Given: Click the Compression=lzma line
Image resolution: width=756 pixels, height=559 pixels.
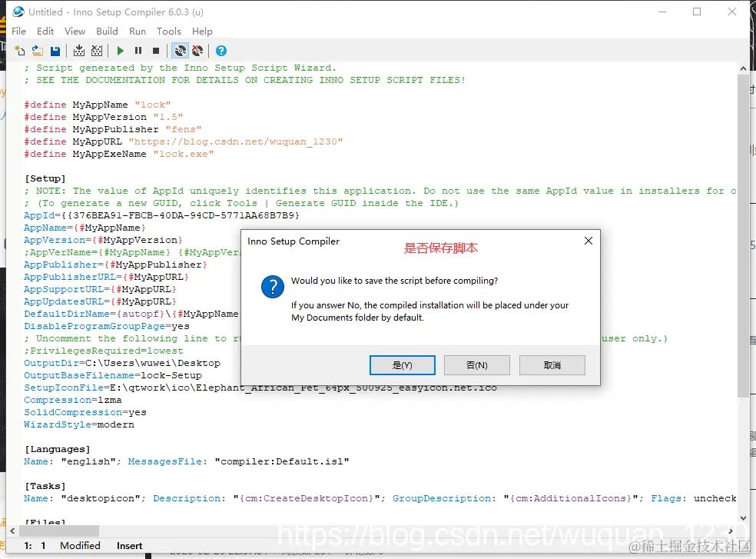Looking at the screenshot, I should point(73,400).
